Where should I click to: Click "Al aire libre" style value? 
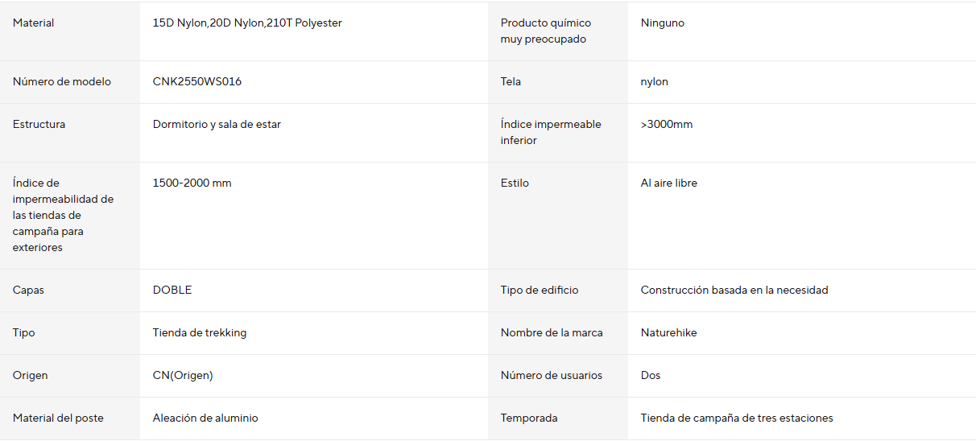pyautogui.click(x=669, y=183)
